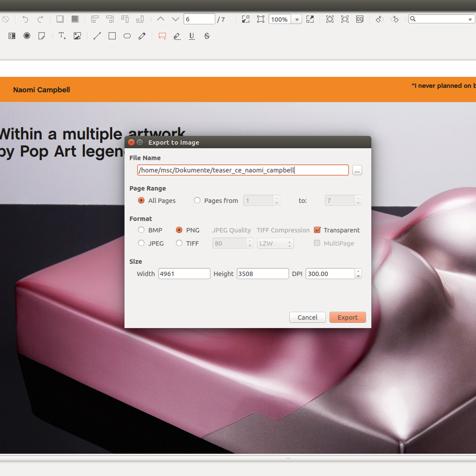Click the JPEG Quality 80 spinner arrows
This screenshot has height=476, width=476.
pos(250,243)
